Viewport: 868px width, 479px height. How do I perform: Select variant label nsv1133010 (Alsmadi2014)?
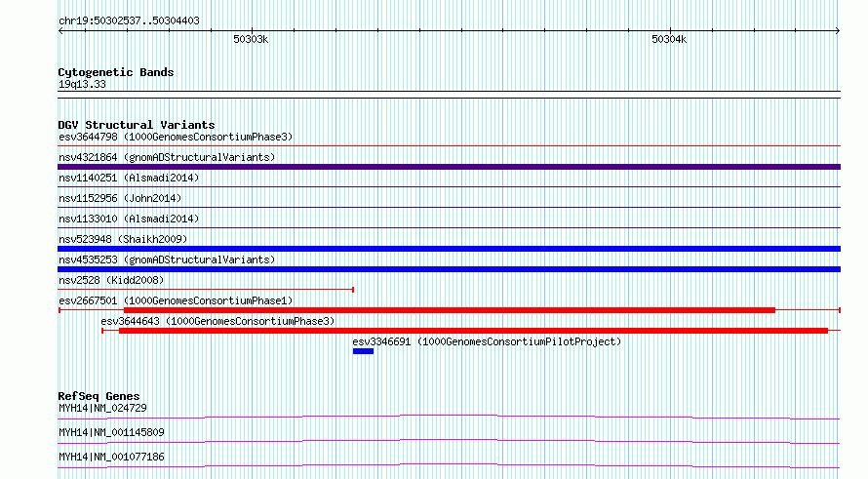pos(129,219)
